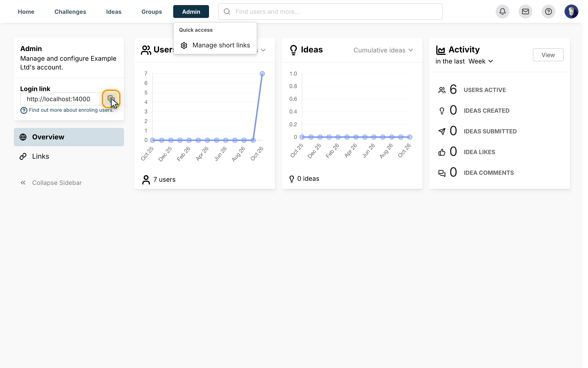Expand the Week period dropdown
Screen dimensions: 588x368
[x=481, y=61]
